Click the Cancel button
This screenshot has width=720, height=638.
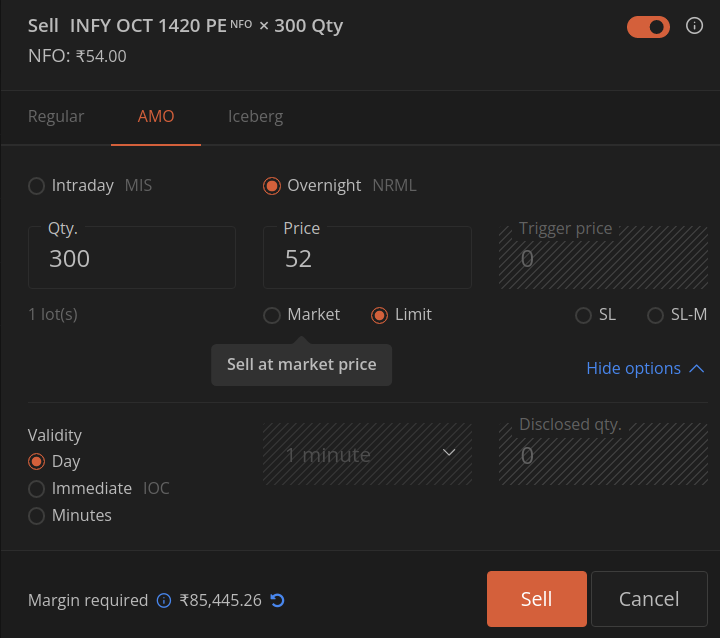click(649, 599)
